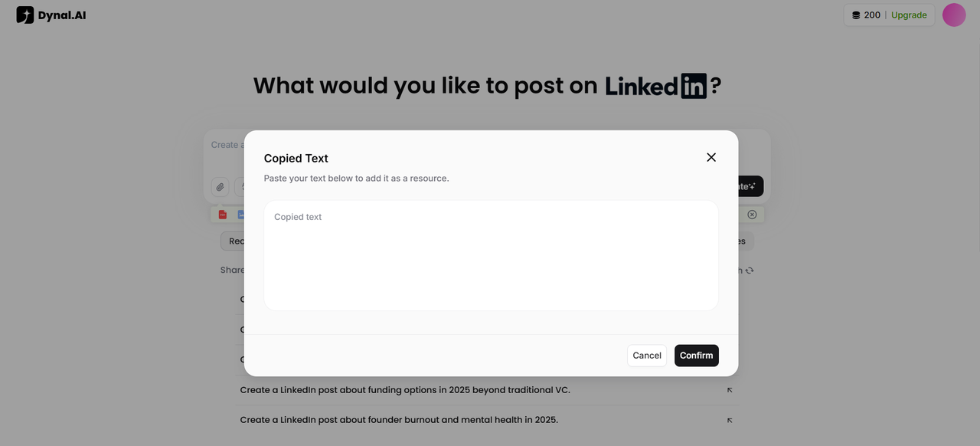The image size is (980, 446).
Task: Click the credits coin stack icon
Action: point(856,15)
